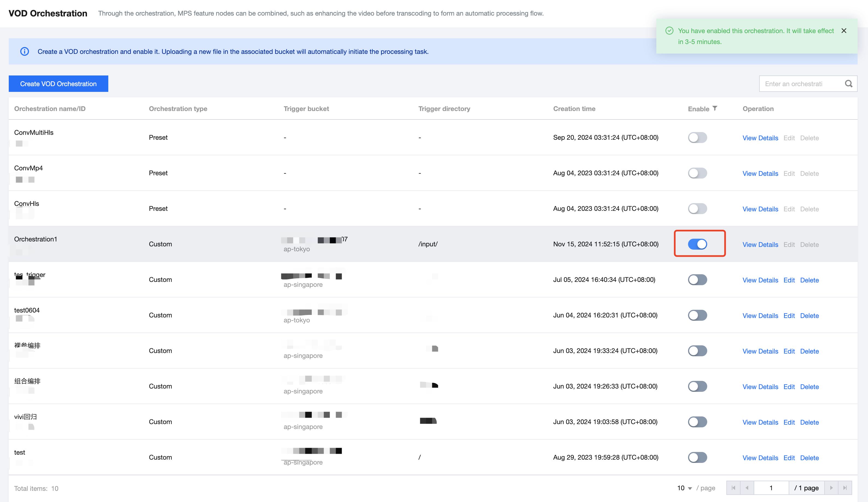The image size is (868, 502).
Task: Go to next page arrow
Action: click(x=831, y=488)
